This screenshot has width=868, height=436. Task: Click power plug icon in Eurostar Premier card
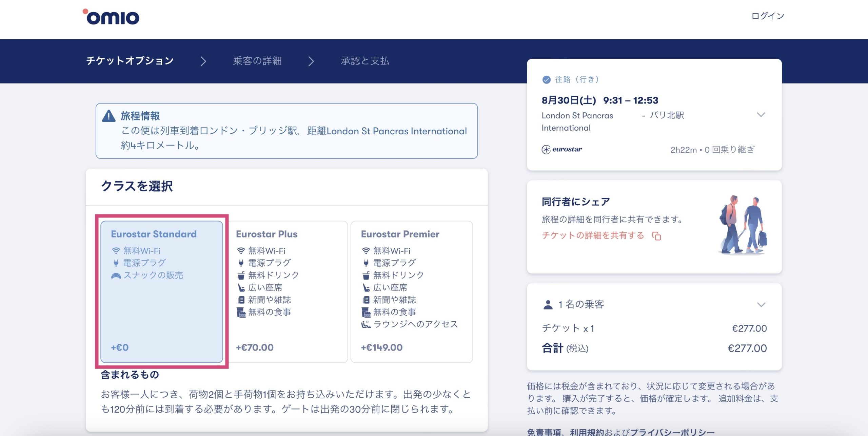[366, 263]
